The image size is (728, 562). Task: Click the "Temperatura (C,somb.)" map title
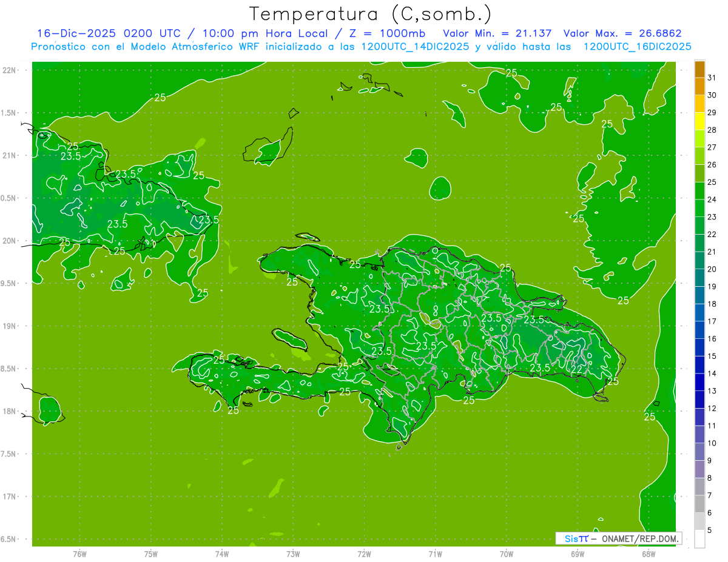(x=371, y=13)
